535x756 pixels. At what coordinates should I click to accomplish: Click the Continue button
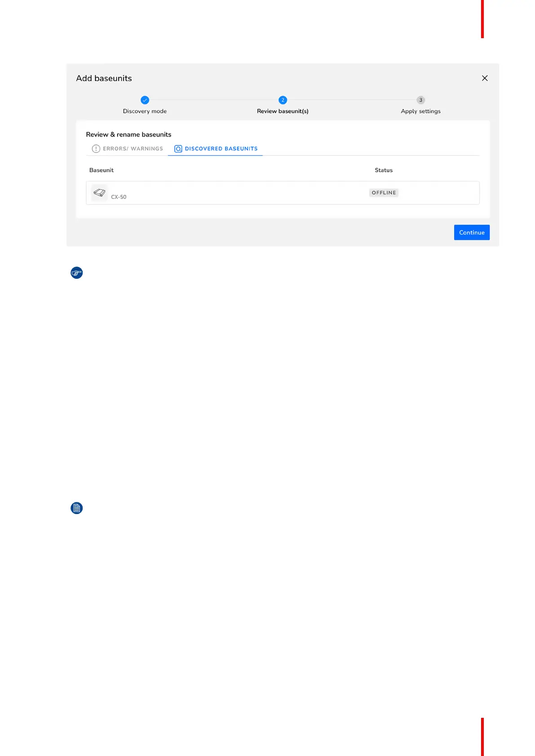[x=472, y=233]
